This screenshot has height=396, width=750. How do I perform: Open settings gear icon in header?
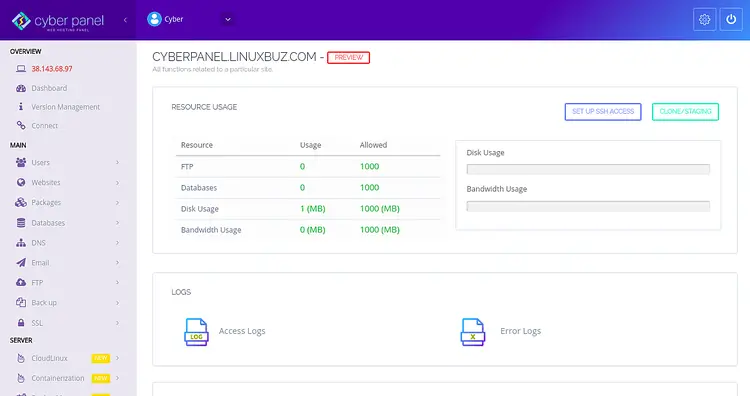pyautogui.click(x=705, y=20)
